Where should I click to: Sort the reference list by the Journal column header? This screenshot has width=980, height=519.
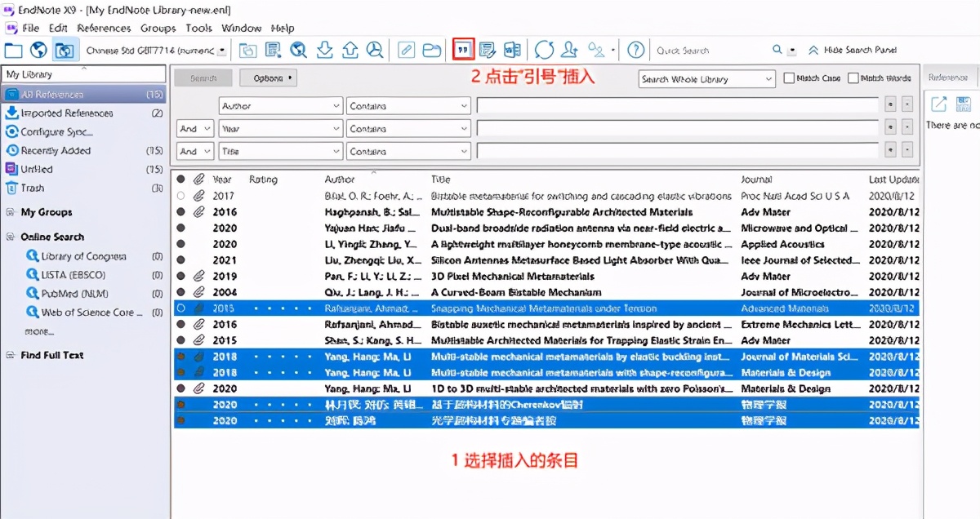tap(756, 180)
